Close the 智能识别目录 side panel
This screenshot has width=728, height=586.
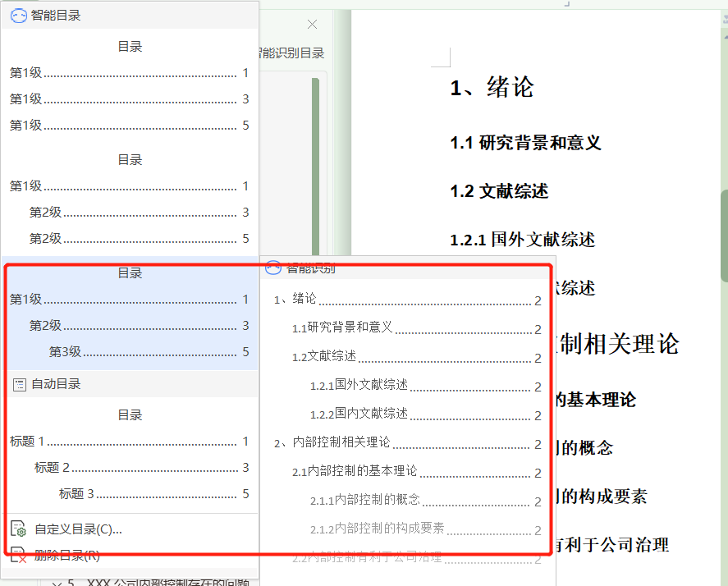(x=313, y=24)
